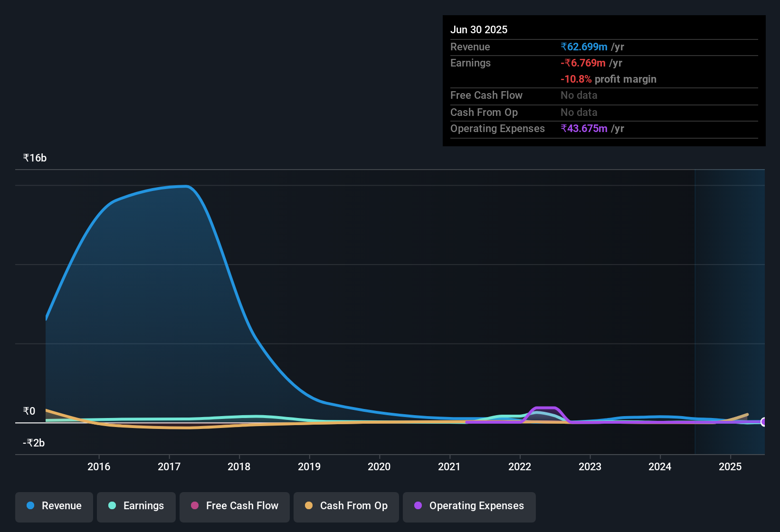
Task: Click the purple Operating Expenses legend dot
Action: [x=418, y=505]
